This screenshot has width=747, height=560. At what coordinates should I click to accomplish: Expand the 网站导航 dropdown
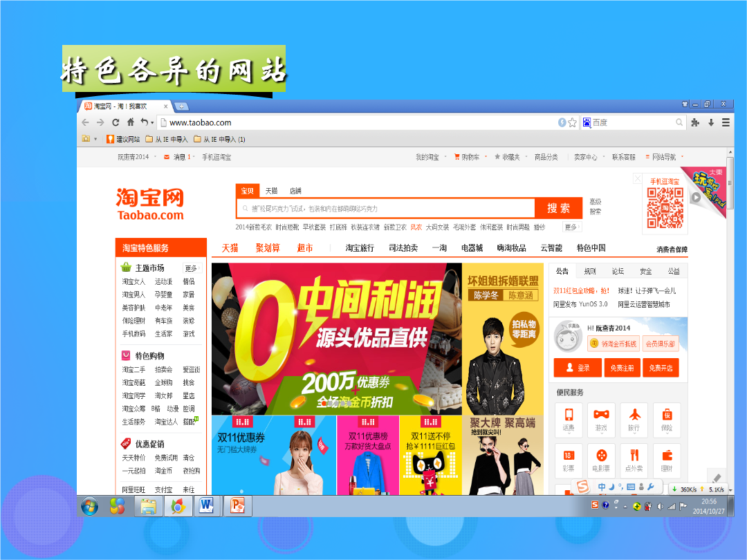(x=682, y=157)
